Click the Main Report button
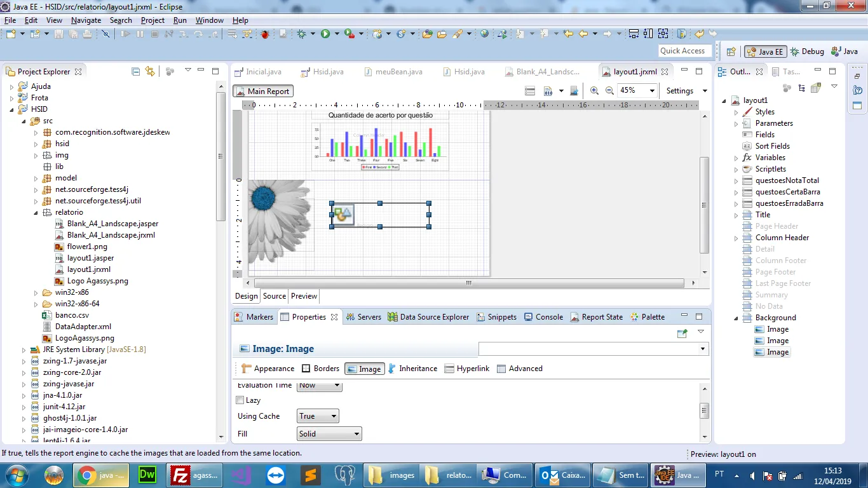 click(262, 91)
